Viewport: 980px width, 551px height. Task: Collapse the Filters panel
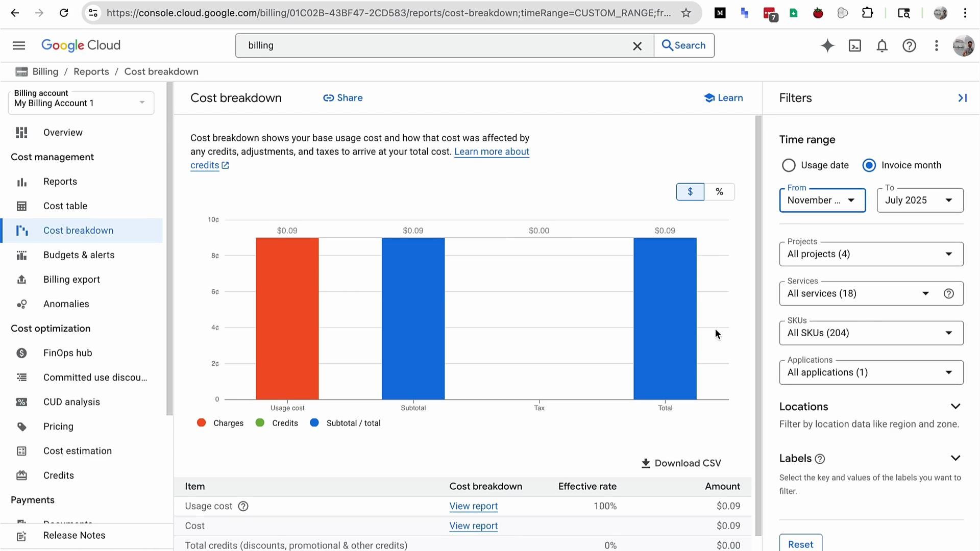962,98
